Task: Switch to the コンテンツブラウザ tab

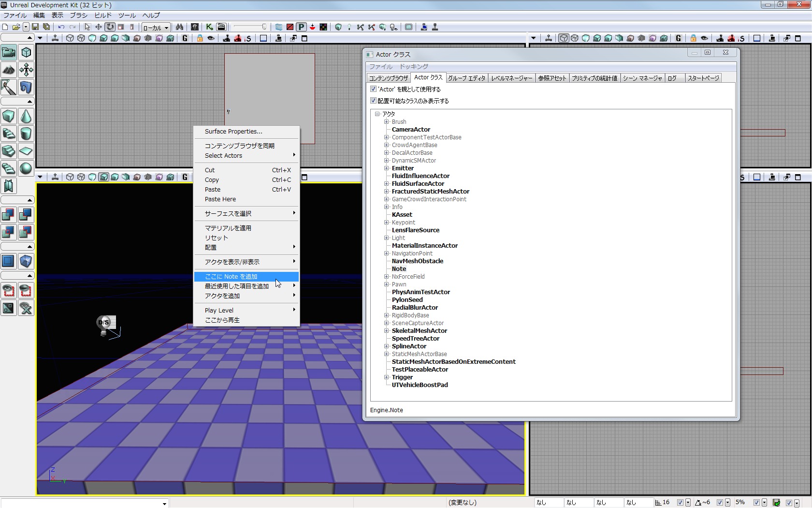Action: click(389, 78)
